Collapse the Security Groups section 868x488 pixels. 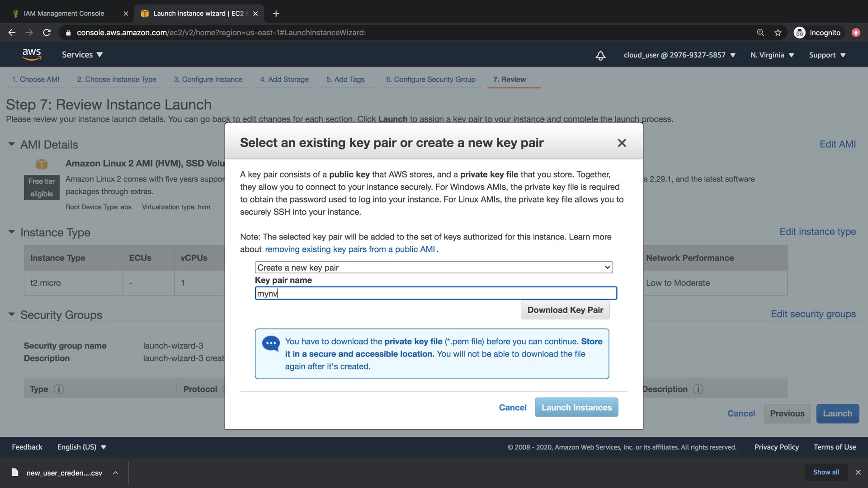[12, 314]
